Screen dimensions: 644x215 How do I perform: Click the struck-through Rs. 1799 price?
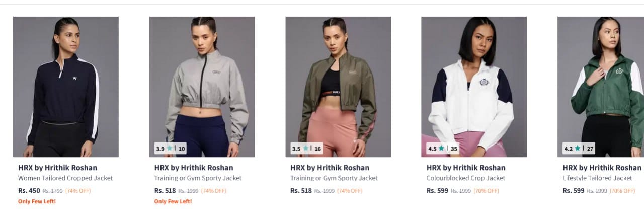[x=53, y=191]
